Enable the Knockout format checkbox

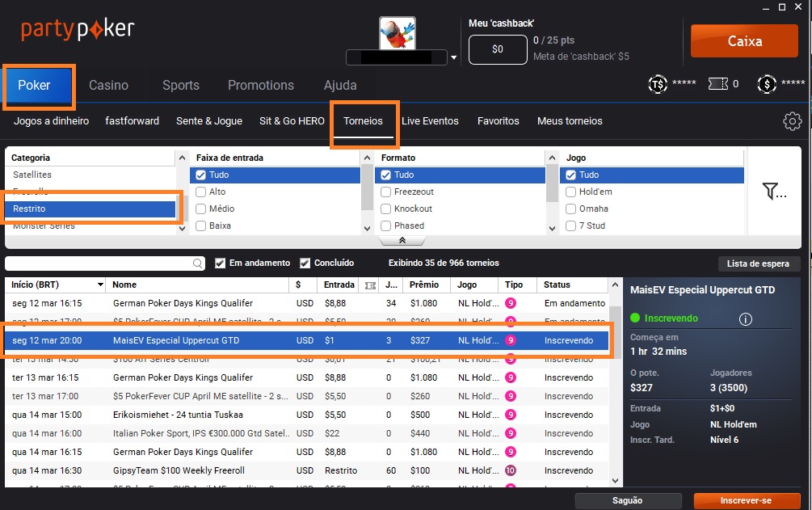(x=386, y=209)
